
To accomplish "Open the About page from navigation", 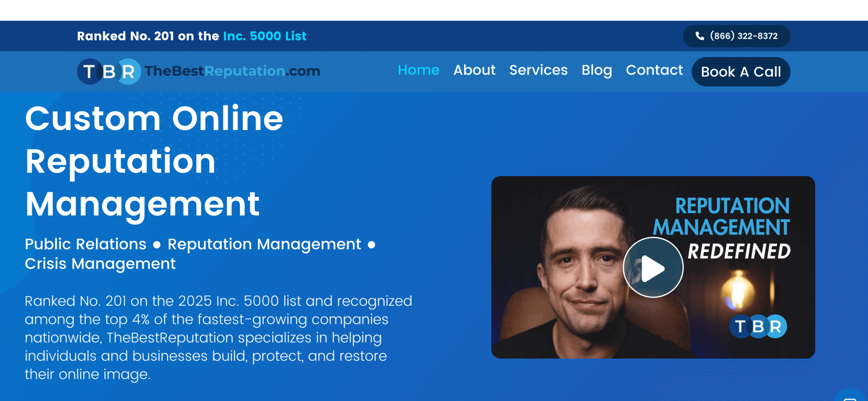I will (474, 70).
